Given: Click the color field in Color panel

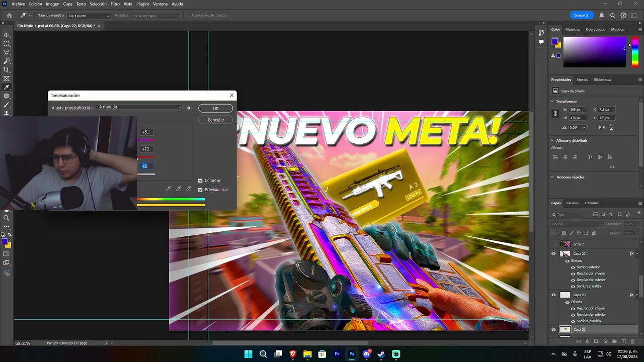Looking at the screenshot, I should [x=594, y=52].
